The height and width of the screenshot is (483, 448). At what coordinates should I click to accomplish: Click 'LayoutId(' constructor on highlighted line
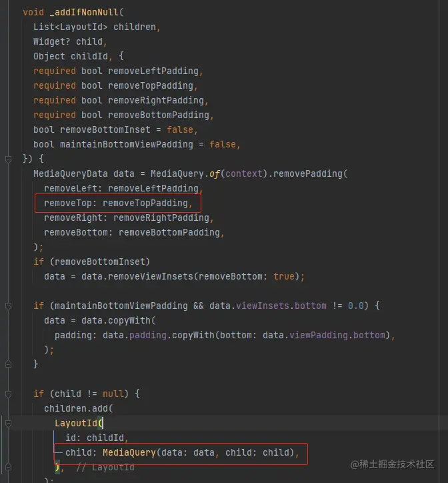[x=79, y=423]
